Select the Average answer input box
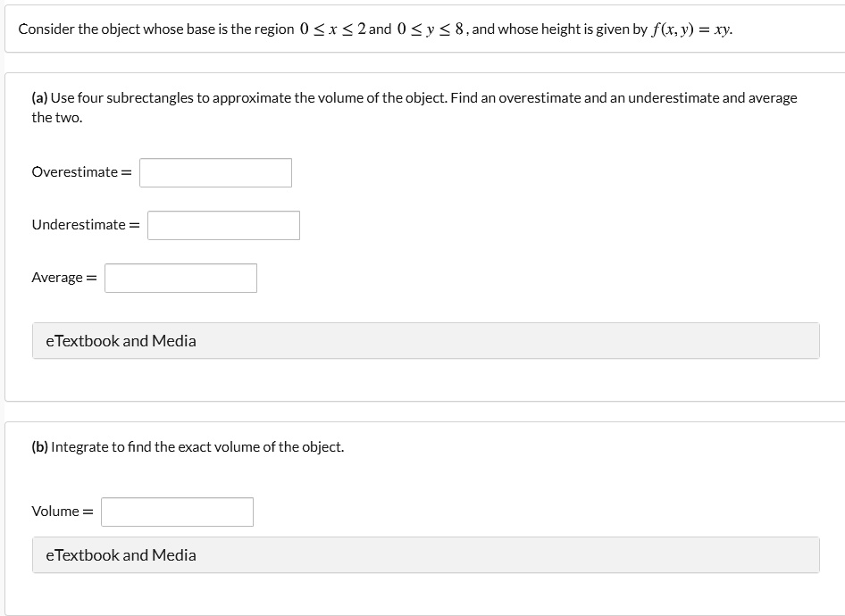The height and width of the screenshot is (616, 845). pos(180,278)
